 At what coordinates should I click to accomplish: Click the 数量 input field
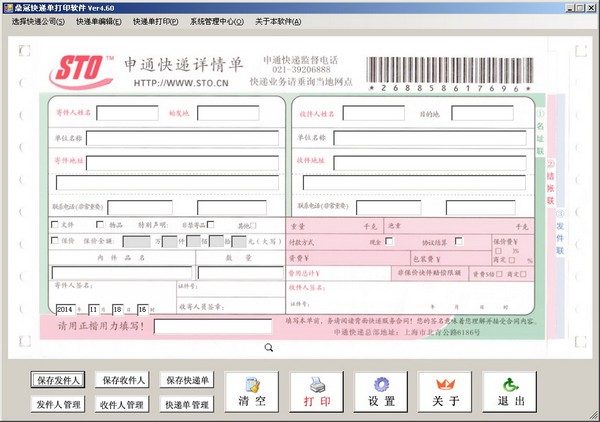[x=241, y=273]
